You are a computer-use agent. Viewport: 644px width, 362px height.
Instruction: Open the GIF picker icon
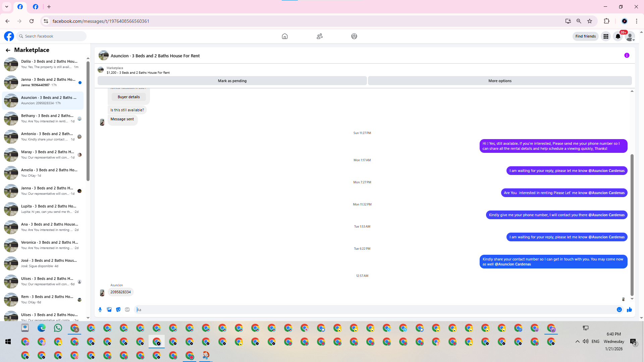(127, 310)
